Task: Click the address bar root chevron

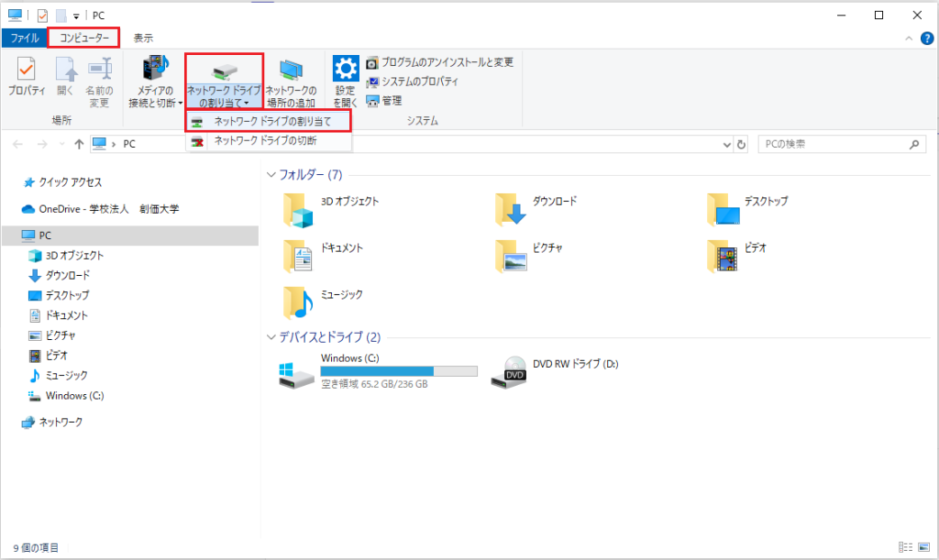Action: (113, 144)
